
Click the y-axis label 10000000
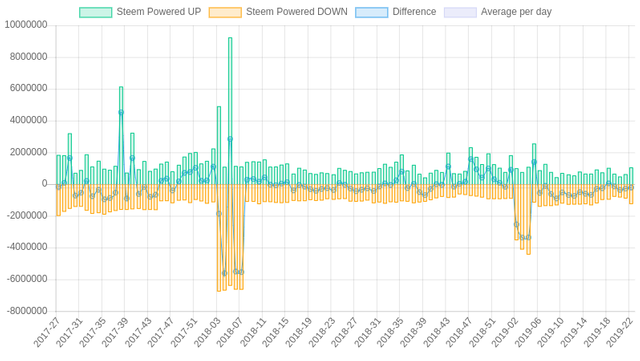pos(26,25)
